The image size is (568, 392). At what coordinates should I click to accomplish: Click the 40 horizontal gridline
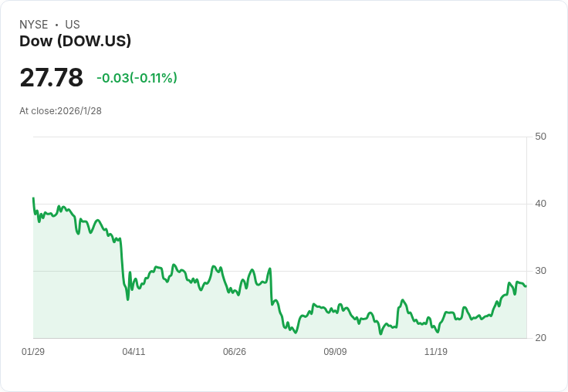pos(309,204)
